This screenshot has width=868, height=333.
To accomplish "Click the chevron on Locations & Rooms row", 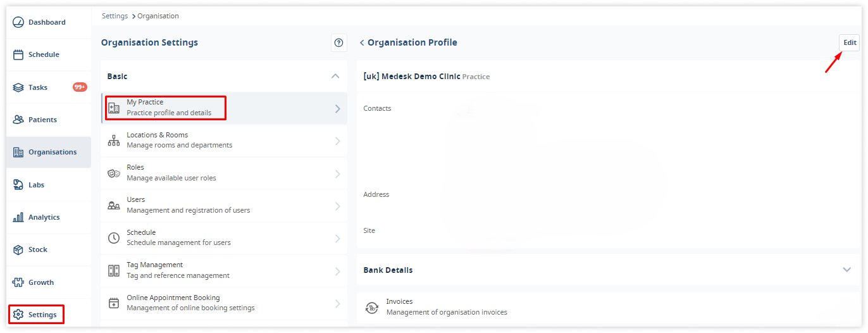I will click(337, 141).
